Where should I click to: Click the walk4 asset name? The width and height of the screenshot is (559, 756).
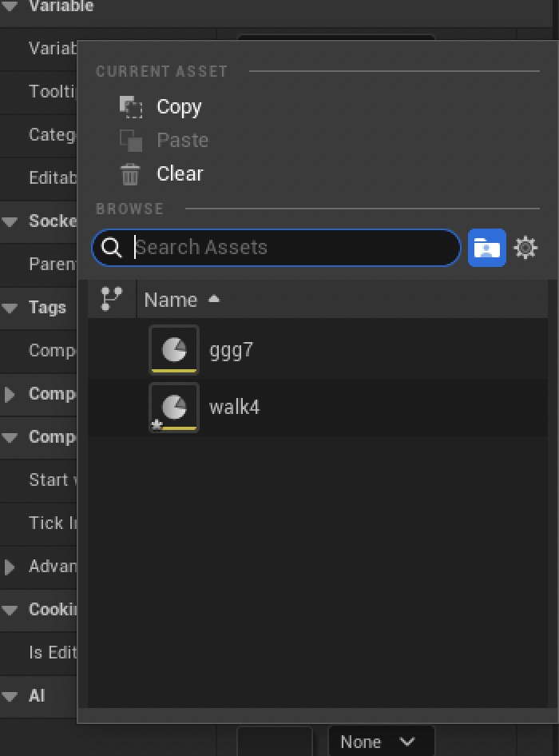tap(234, 408)
